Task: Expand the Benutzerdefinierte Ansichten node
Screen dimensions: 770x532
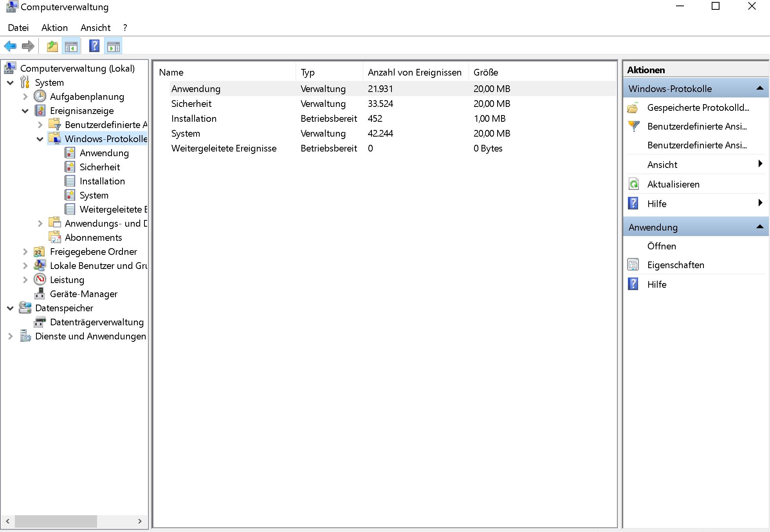Action: (x=40, y=125)
